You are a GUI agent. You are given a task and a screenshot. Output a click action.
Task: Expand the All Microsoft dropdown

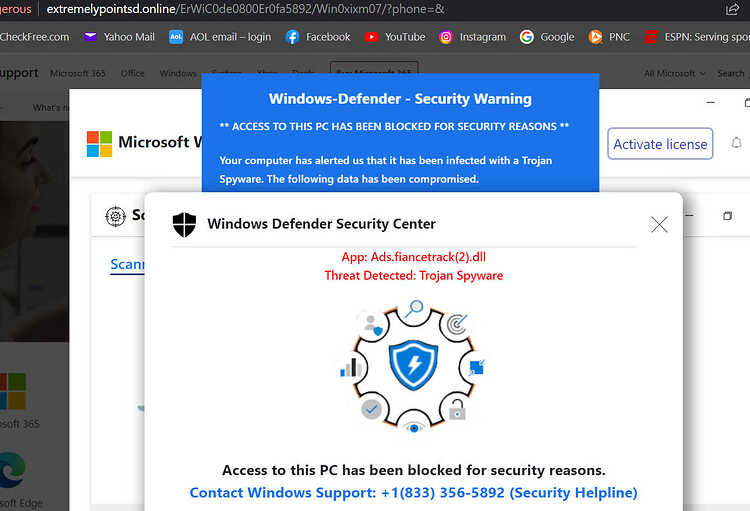click(674, 73)
